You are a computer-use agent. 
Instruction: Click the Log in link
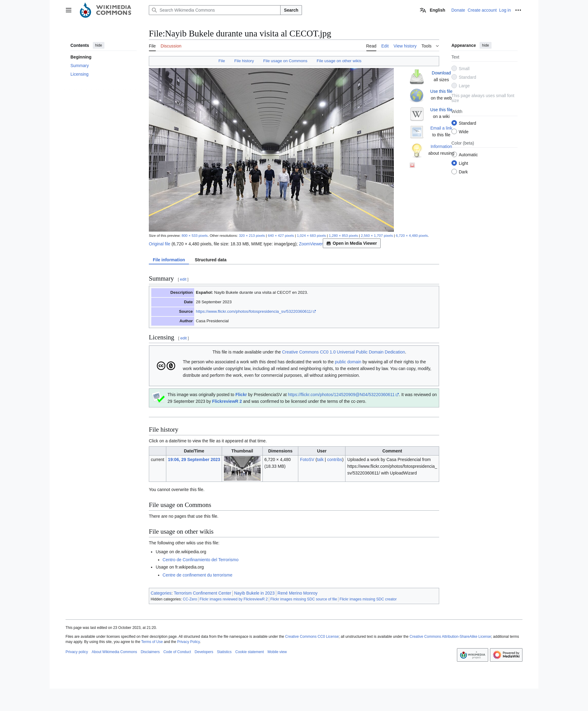(504, 10)
